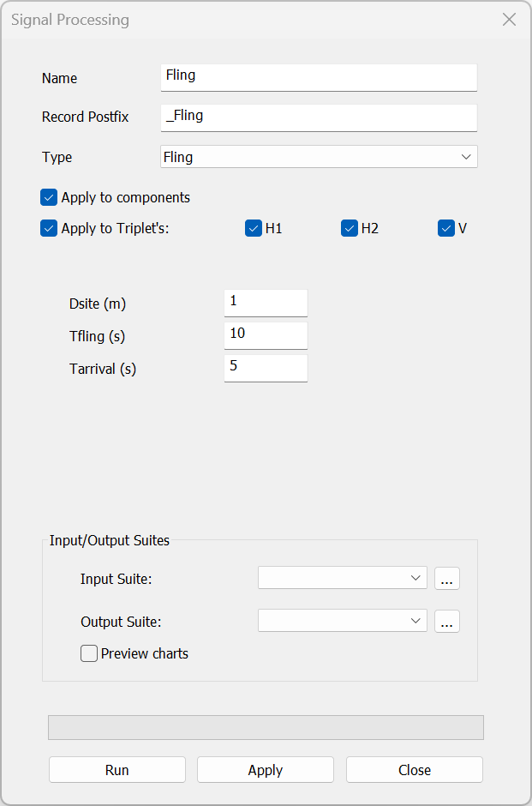Select the Tfling (s) input box
This screenshot has height=806, width=532.
[265, 334]
